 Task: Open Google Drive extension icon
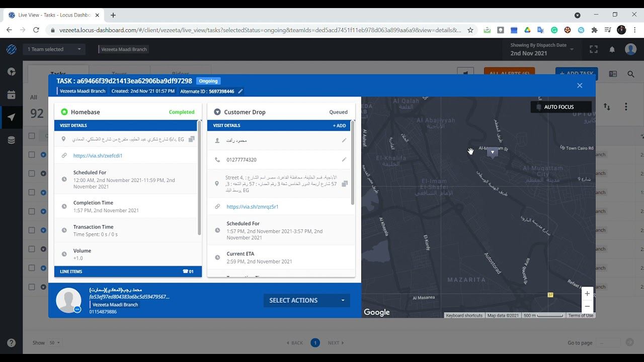coord(527,30)
